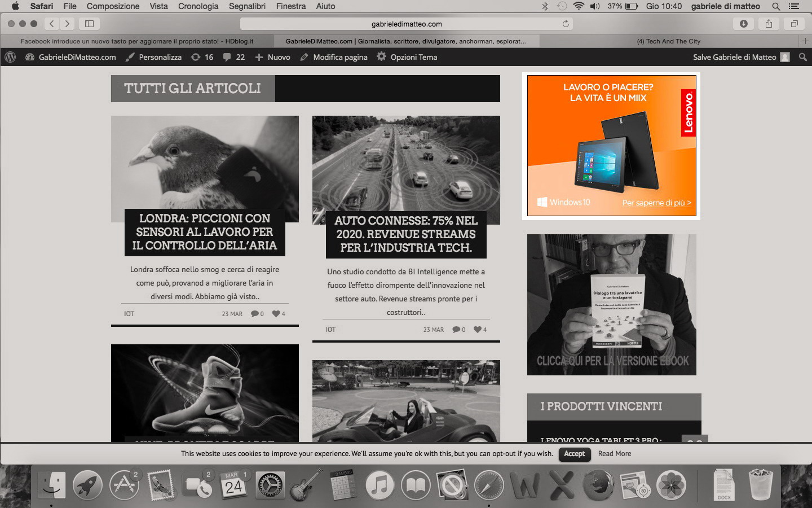Open iTunes from the Dock
This screenshot has height=508, width=812.
point(379,485)
